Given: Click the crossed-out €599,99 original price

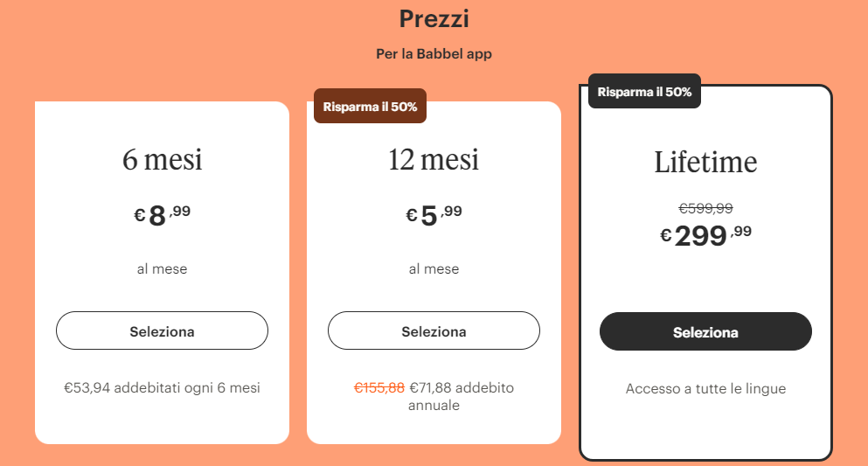Looking at the screenshot, I should pyautogui.click(x=705, y=208).
